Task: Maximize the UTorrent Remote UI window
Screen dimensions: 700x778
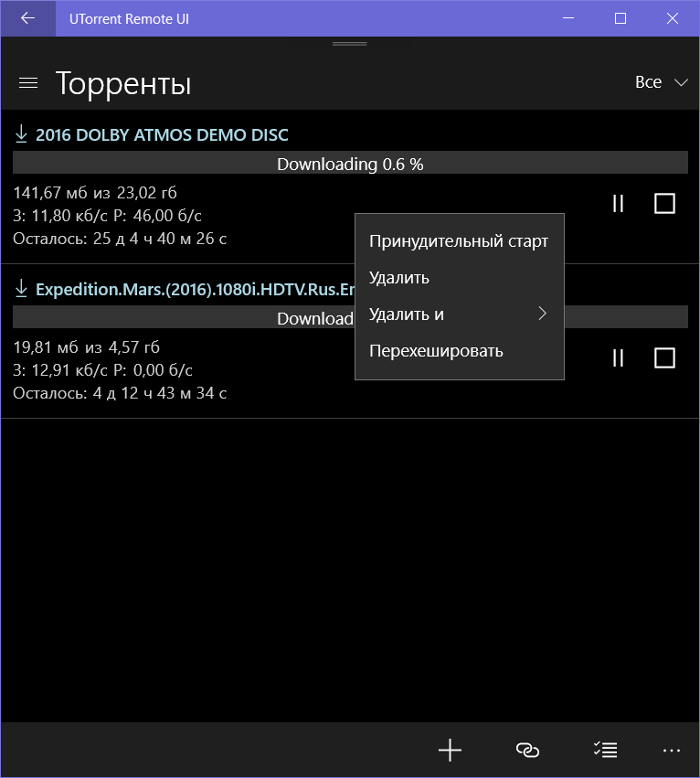Action: (620, 18)
